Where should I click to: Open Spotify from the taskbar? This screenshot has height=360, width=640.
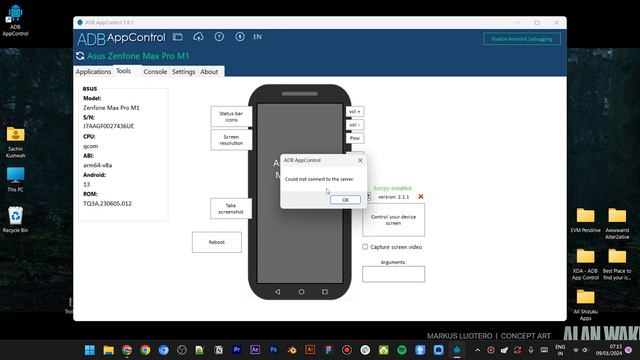402,350
